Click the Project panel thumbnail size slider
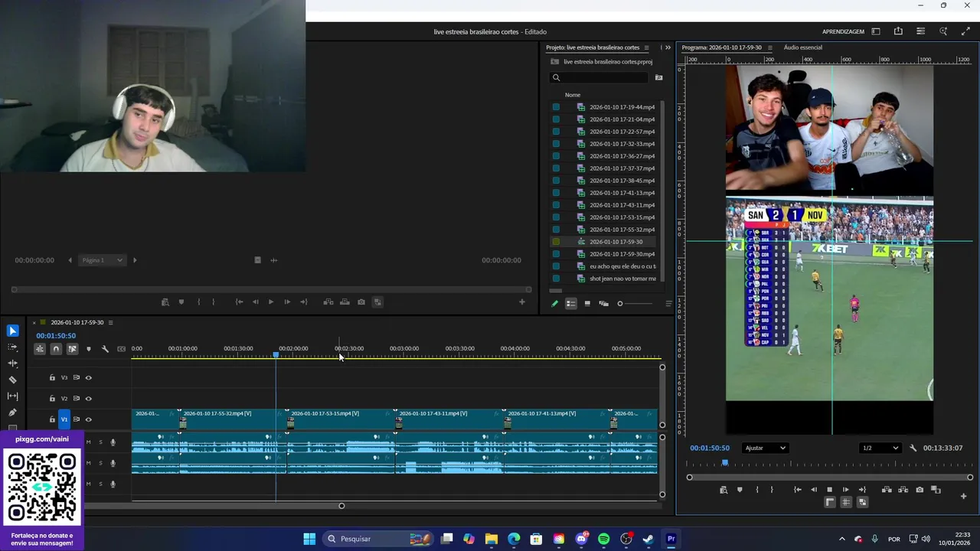The width and height of the screenshot is (980, 551). tap(635, 303)
